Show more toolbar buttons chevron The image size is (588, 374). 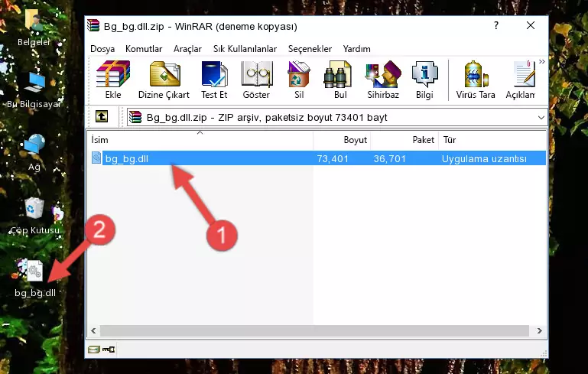[x=542, y=62]
